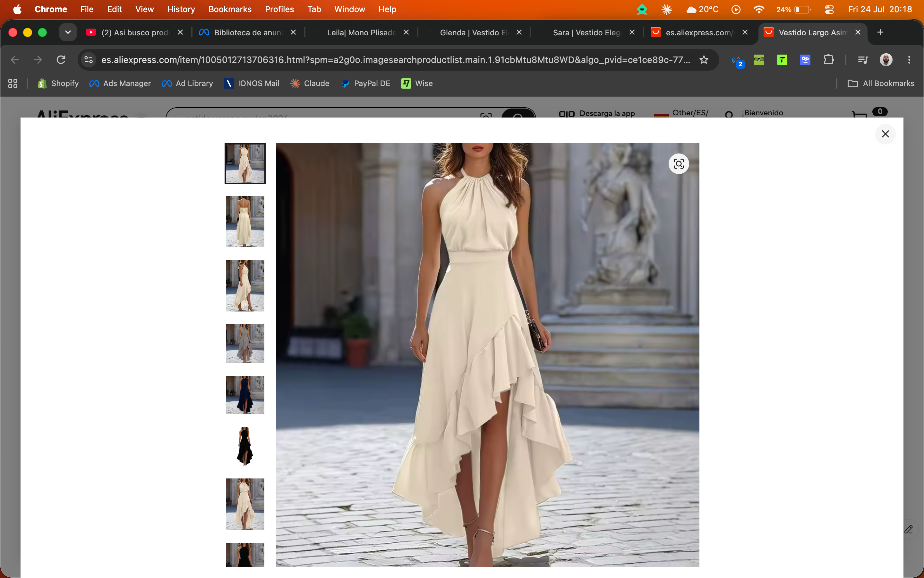
Task: Open the Other/ES/ language selector
Action: click(x=681, y=113)
